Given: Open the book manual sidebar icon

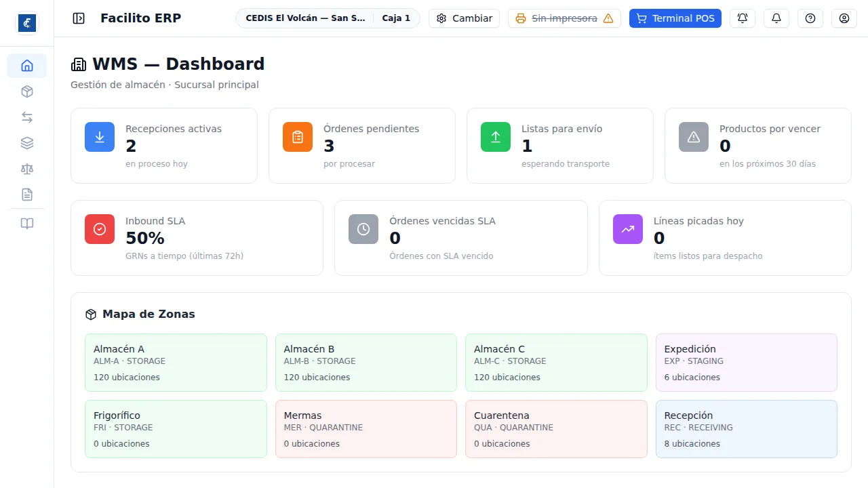Looking at the screenshot, I should pyautogui.click(x=27, y=224).
